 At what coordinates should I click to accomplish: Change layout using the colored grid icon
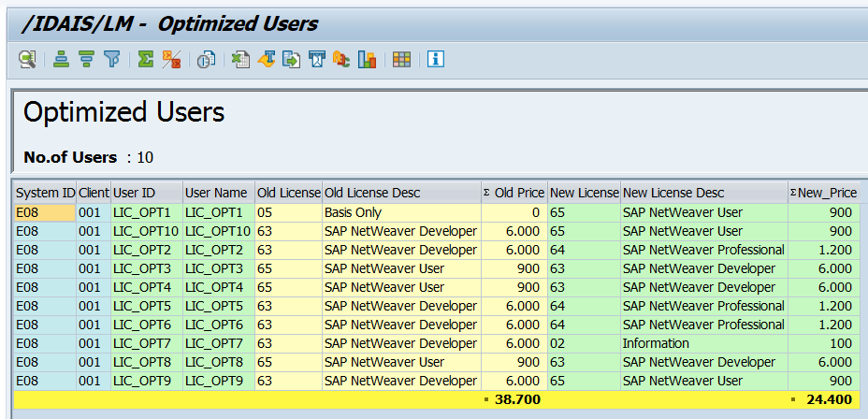coord(401,59)
